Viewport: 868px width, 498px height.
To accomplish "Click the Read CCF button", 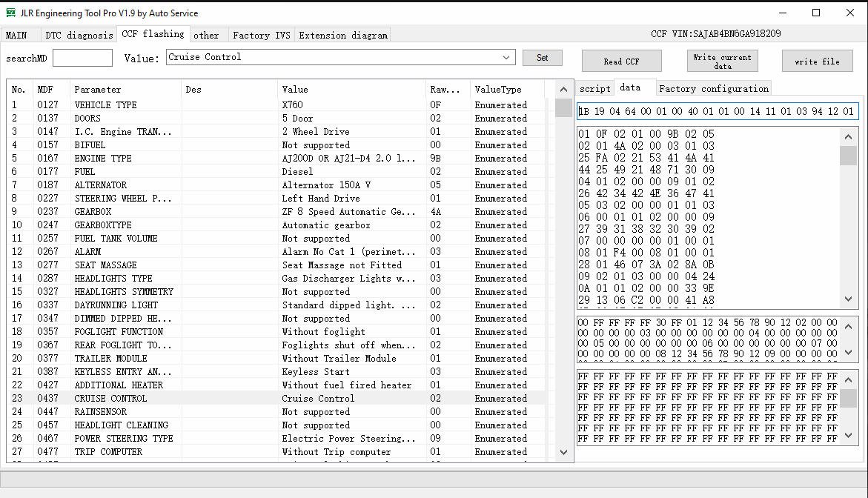I will point(622,62).
